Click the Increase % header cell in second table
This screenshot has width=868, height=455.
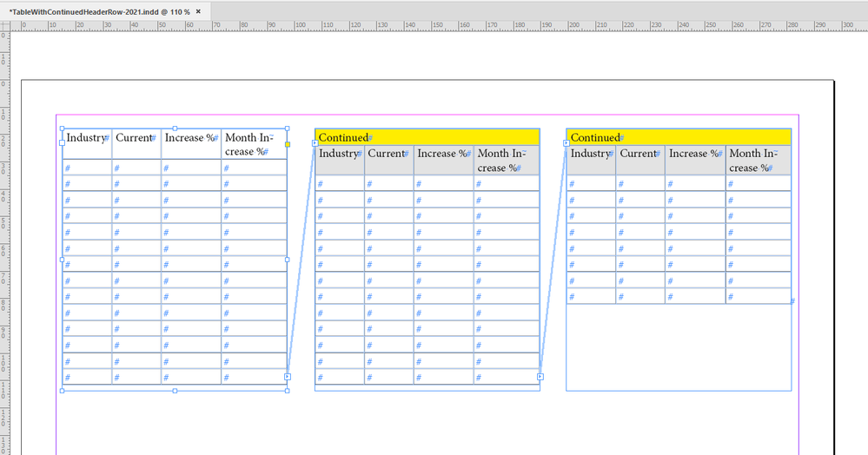[444, 160]
